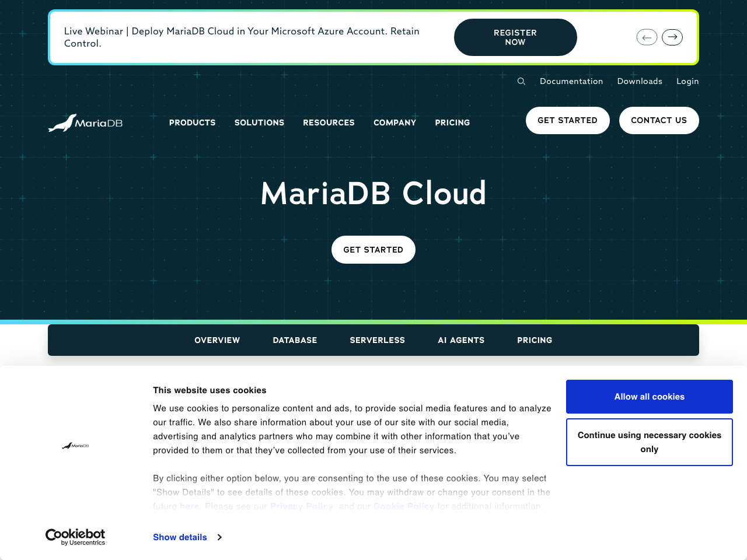Open the Privacy Policy link
Screen dimensions: 747x560
coord(301,506)
